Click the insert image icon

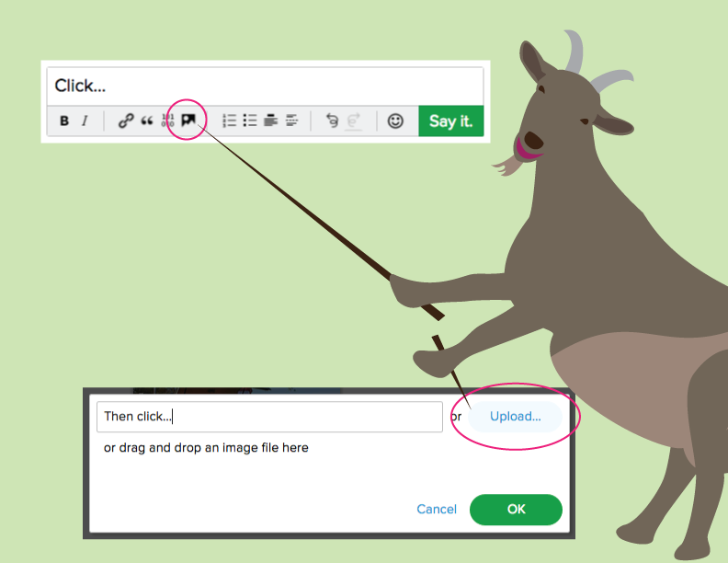(188, 121)
